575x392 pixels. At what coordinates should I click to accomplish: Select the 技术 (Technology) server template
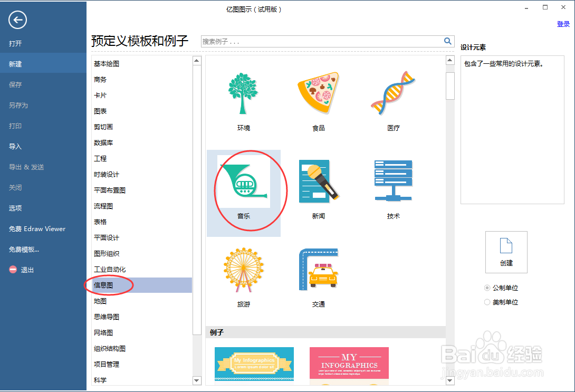click(x=393, y=182)
